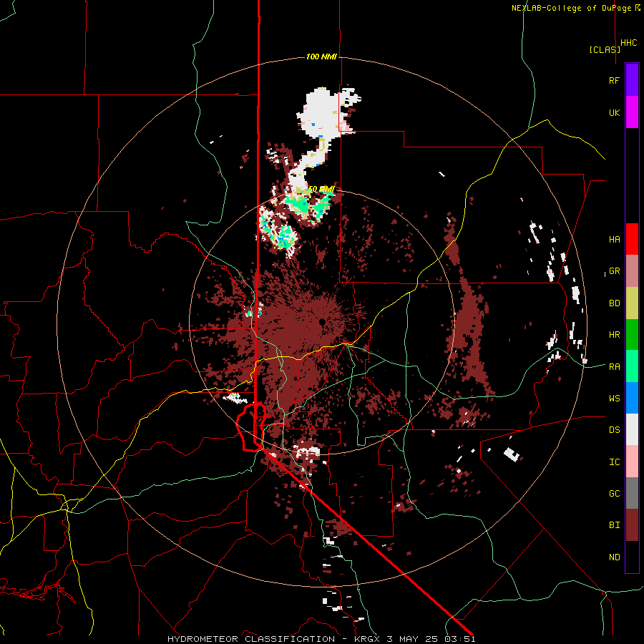Click the UK magenta legend swatch
Viewport: 644px width, 644px height.
click(x=632, y=112)
